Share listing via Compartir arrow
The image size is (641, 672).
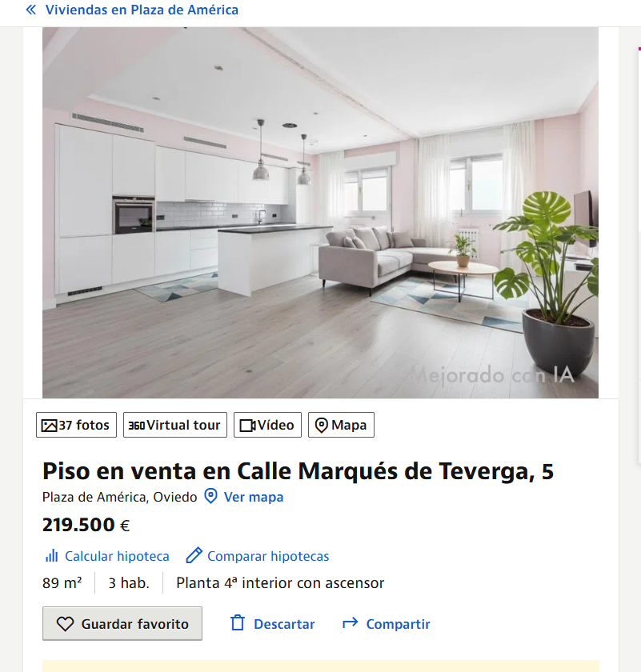386,623
